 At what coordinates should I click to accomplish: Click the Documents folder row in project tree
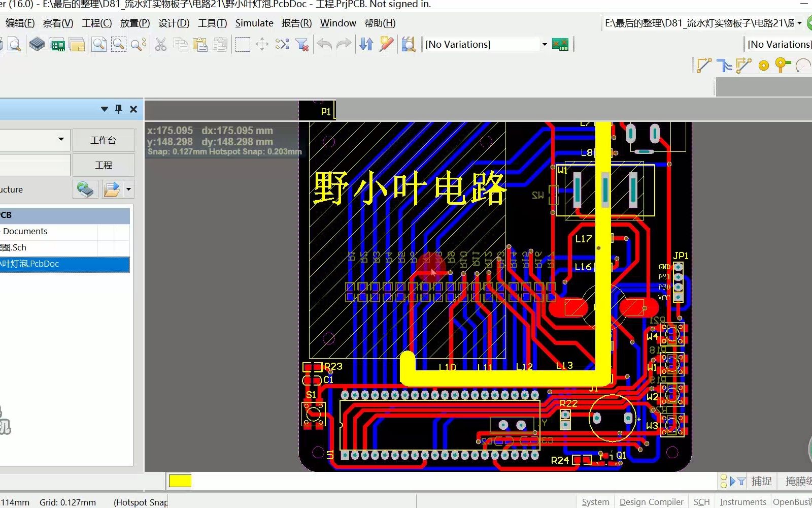[x=65, y=231]
